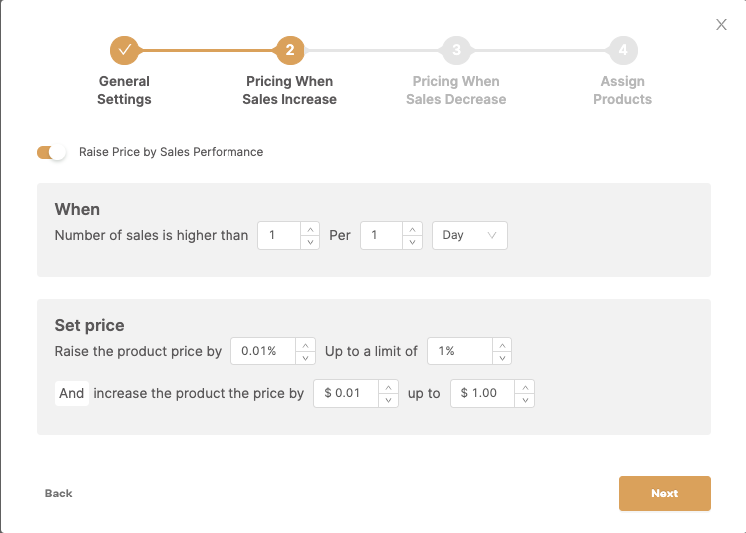Open the Day time unit dropdown
The image size is (746, 533).
470,235
